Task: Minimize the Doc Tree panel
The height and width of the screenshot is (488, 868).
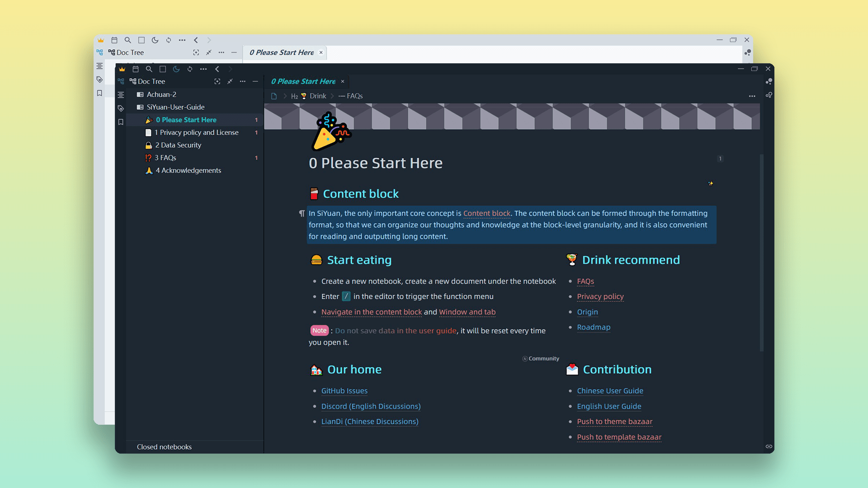Action: click(255, 81)
